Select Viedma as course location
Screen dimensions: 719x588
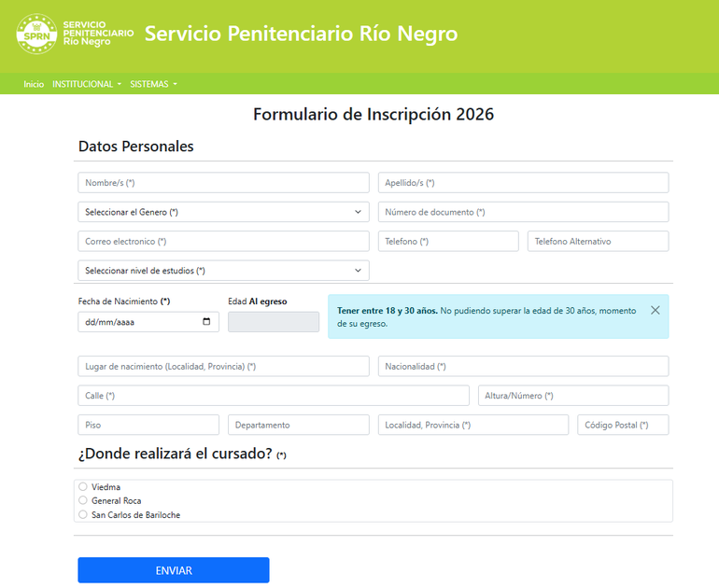coord(83,486)
